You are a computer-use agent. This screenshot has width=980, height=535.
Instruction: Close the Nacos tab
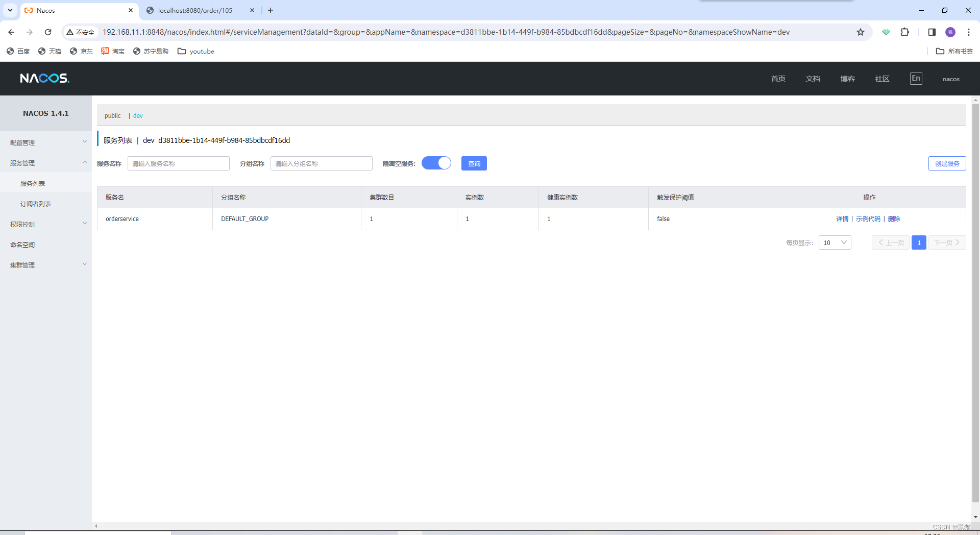click(x=131, y=10)
